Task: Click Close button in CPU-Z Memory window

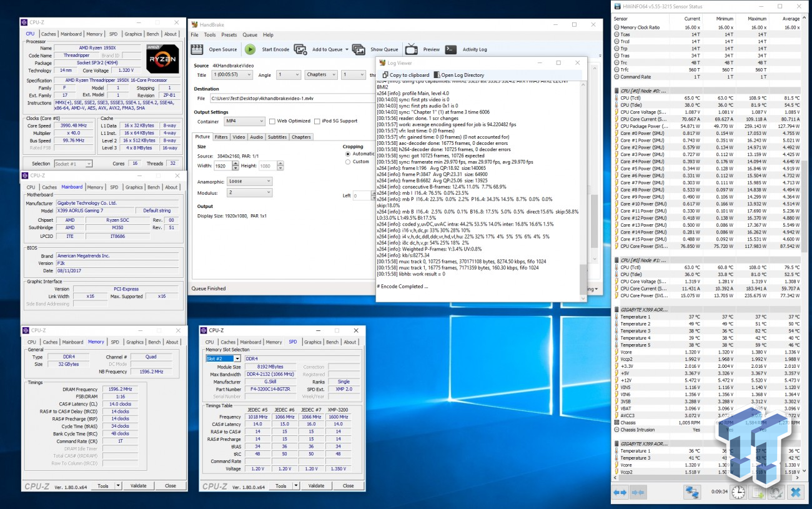Action: click(x=170, y=485)
